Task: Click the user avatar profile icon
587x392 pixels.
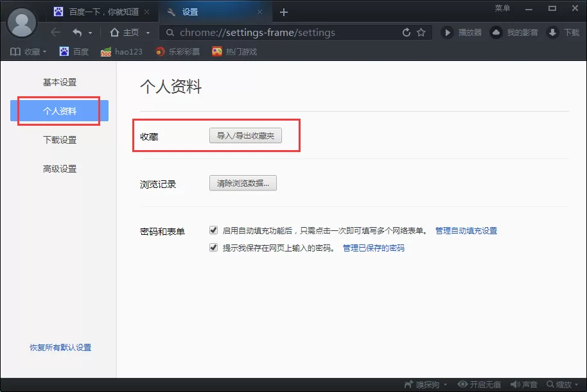Action: click(22, 22)
